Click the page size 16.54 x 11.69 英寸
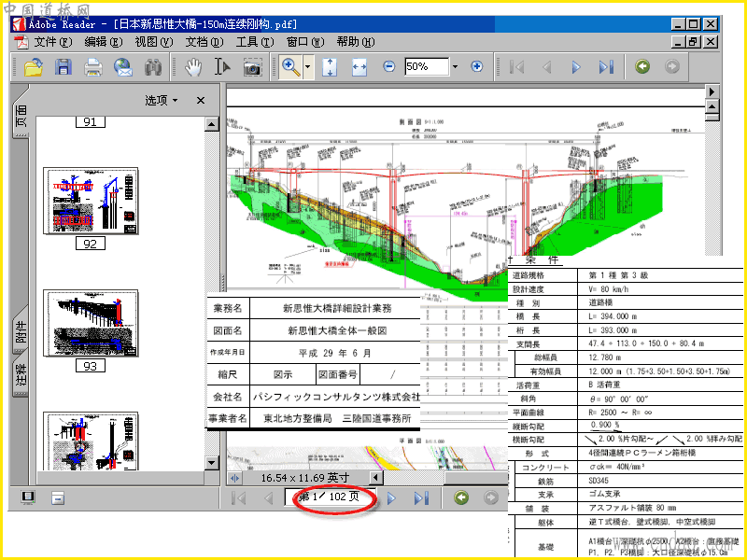747x560 pixels. [305, 478]
